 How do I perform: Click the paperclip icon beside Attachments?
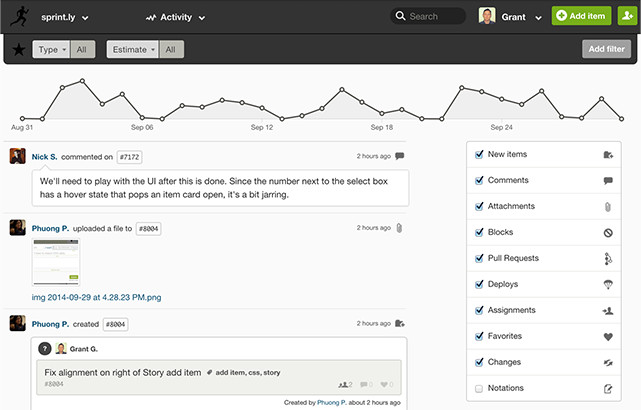(608, 207)
